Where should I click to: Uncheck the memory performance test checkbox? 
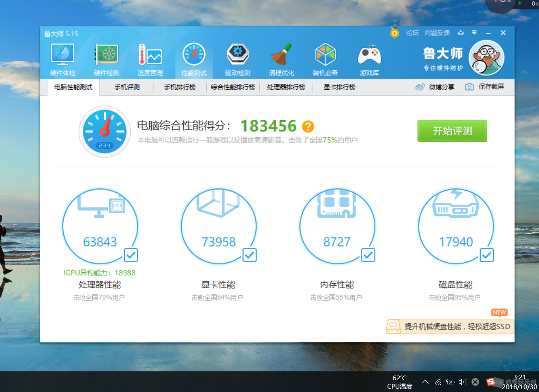tap(368, 255)
